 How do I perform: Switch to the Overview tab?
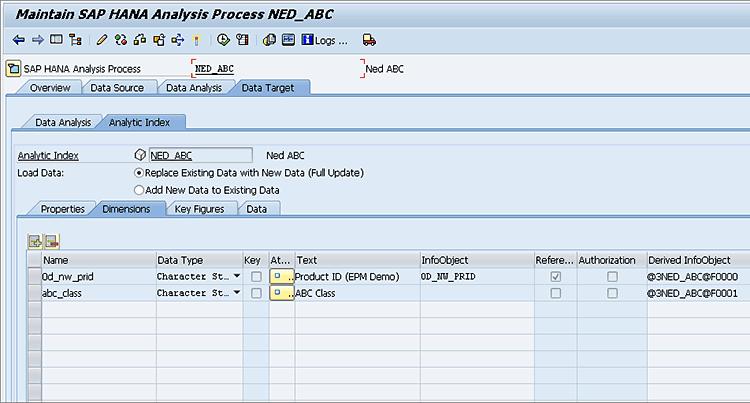pyautogui.click(x=50, y=88)
